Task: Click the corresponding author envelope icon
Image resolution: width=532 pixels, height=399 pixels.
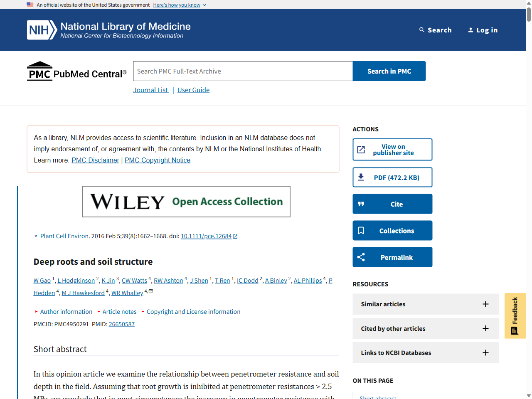Action: (151, 291)
